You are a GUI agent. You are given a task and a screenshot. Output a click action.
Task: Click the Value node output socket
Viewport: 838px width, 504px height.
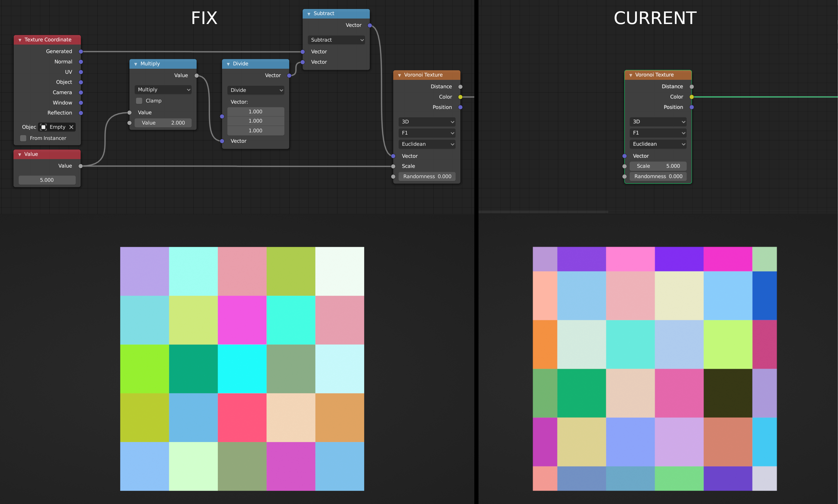pos(80,166)
